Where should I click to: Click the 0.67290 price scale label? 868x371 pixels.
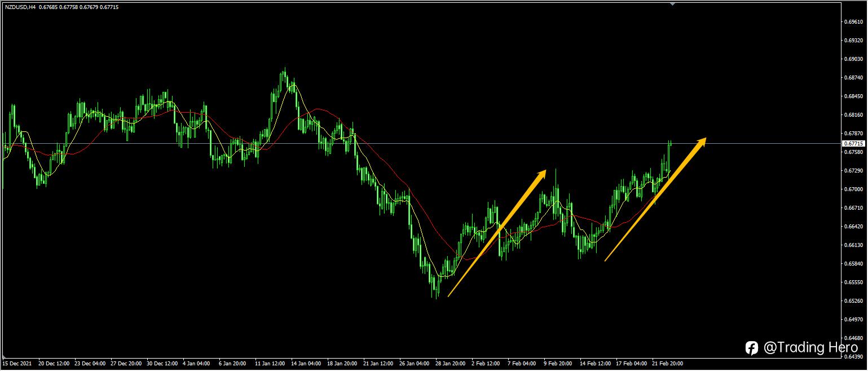pyautogui.click(x=853, y=170)
